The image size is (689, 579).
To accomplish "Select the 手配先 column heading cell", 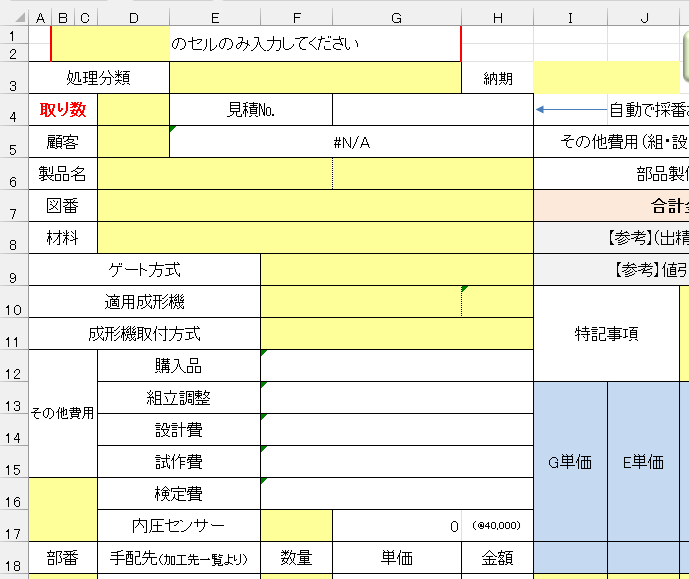I will coord(179,558).
